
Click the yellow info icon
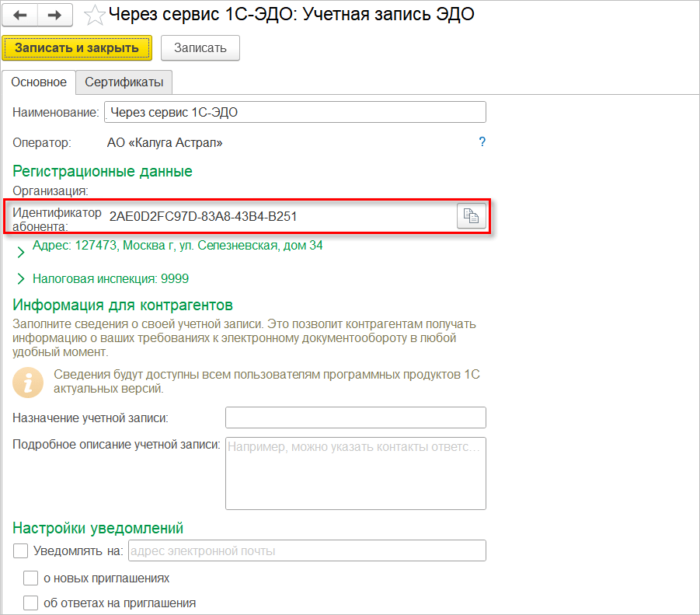(28, 381)
